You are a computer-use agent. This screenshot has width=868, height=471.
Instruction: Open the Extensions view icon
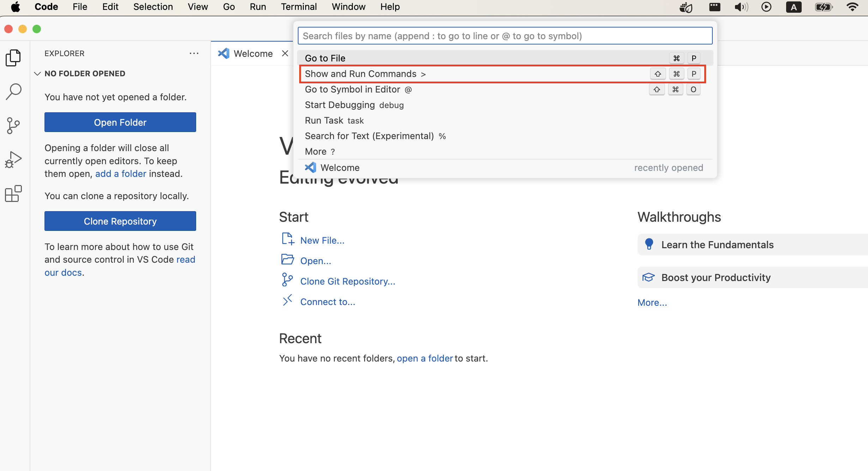[x=13, y=193]
